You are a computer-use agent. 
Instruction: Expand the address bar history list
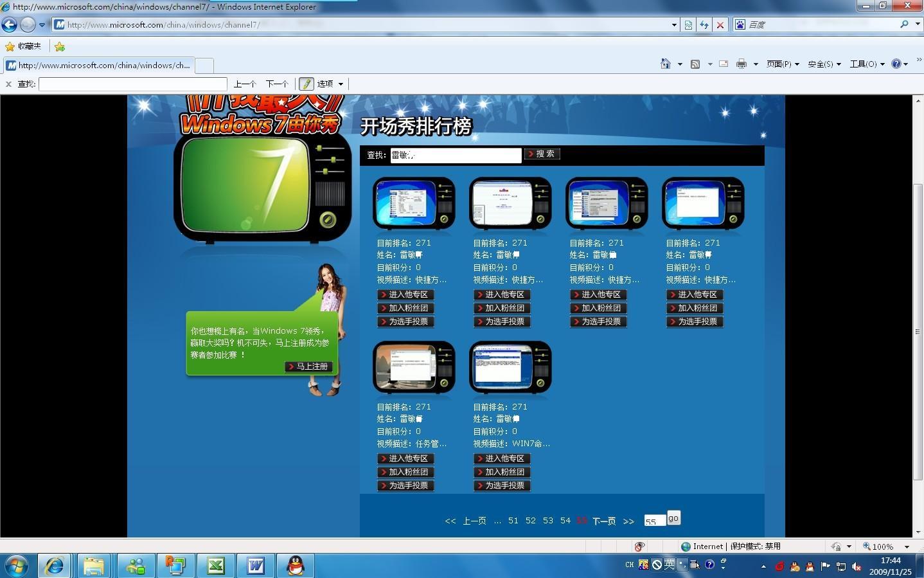click(673, 24)
